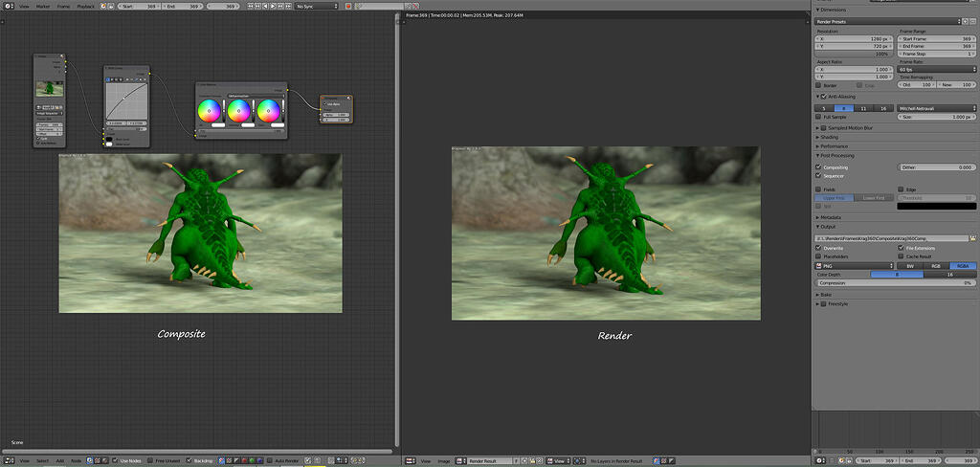This screenshot has width=980, height=467.
Task: Click the PNG file format icon
Action: [x=820, y=266]
